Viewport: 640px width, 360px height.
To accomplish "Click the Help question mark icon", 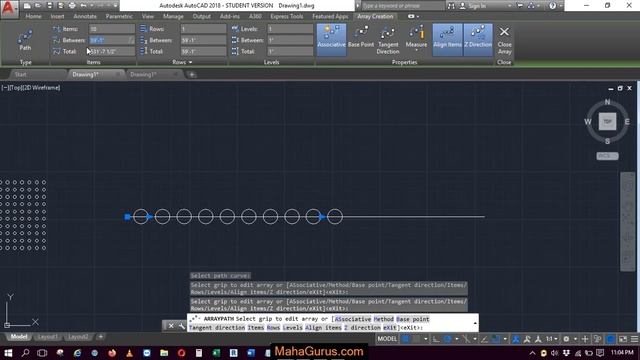I will click(552, 6).
